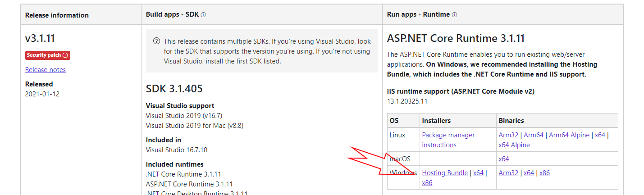644x195 pixels.
Task: Download the Linux x64 binaries
Action: click(x=600, y=135)
